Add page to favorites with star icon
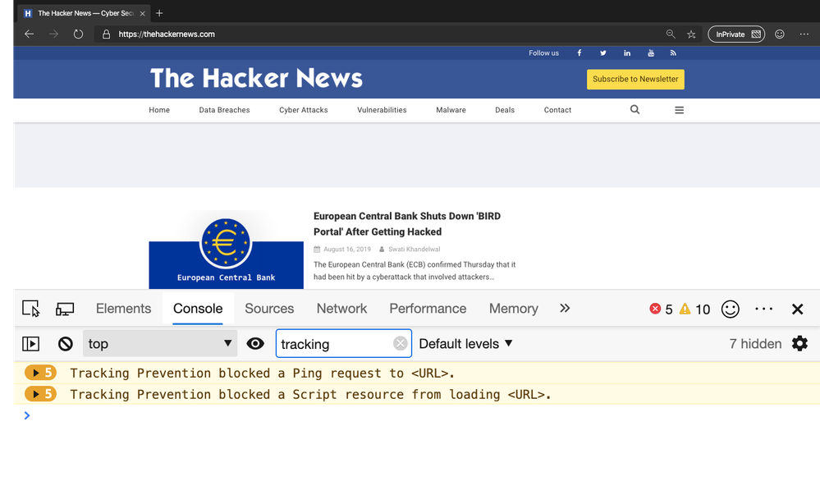The image size is (820, 504). pyautogui.click(x=691, y=34)
